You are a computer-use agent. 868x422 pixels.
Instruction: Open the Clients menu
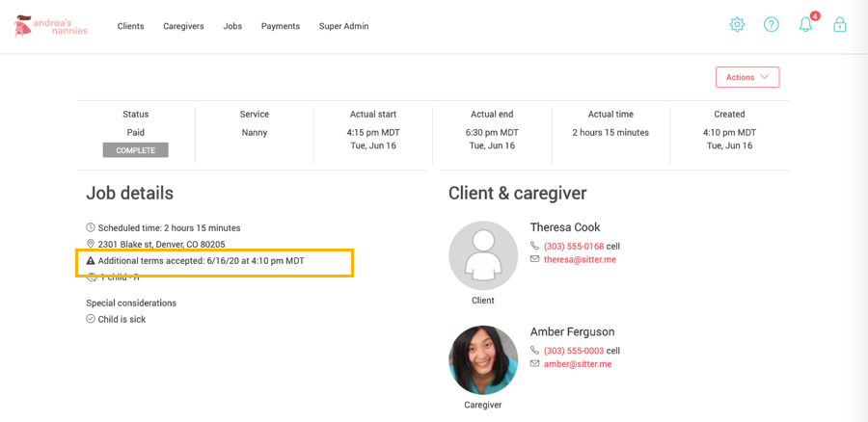(130, 26)
